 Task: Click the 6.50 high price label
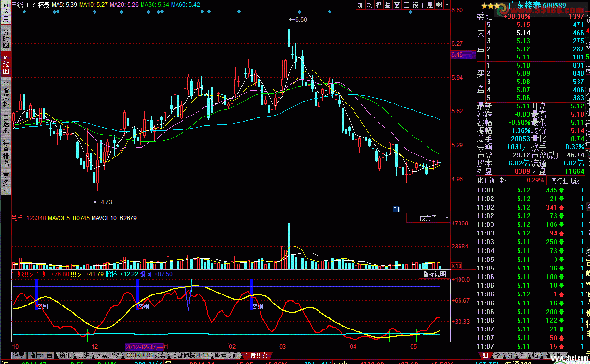[301, 20]
